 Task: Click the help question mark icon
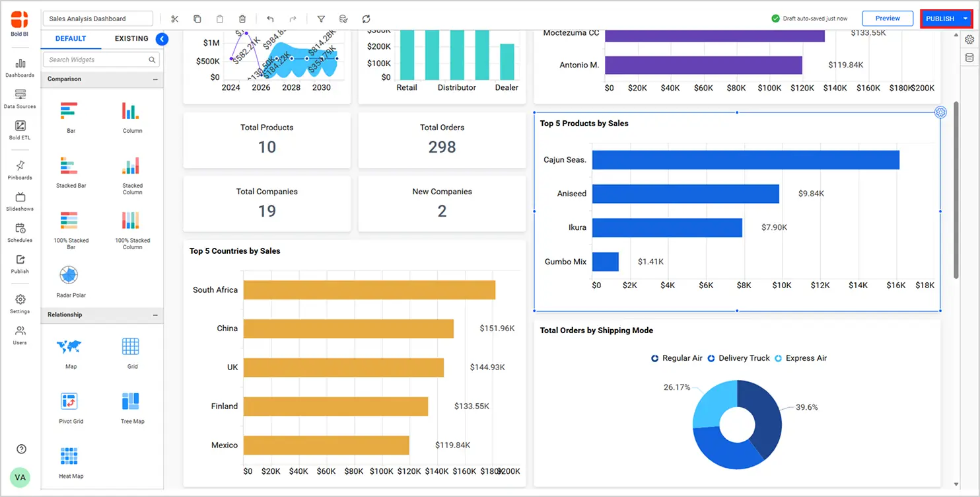[21, 449]
